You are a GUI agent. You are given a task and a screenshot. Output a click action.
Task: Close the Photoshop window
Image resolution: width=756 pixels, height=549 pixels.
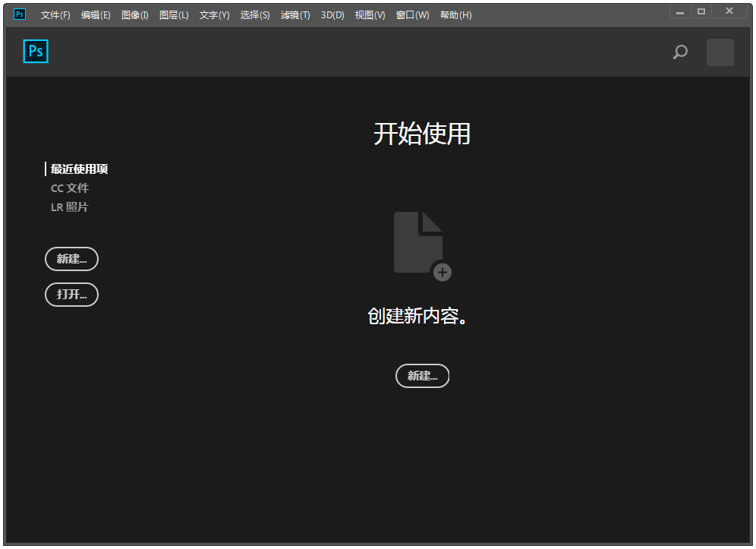coord(729,11)
